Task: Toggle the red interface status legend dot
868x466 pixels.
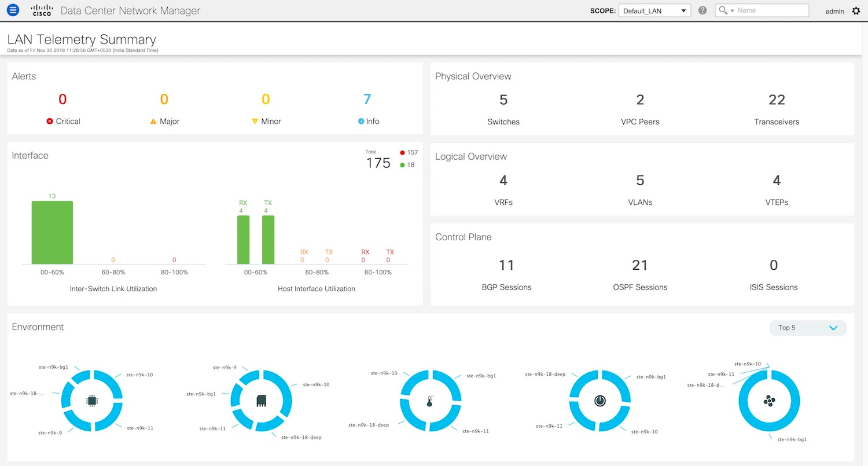Action: click(402, 152)
